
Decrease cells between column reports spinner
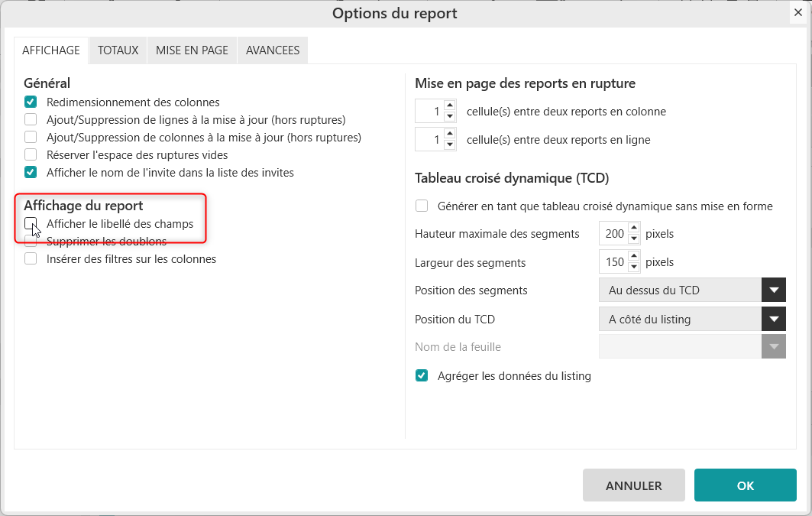tap(449, 116)
